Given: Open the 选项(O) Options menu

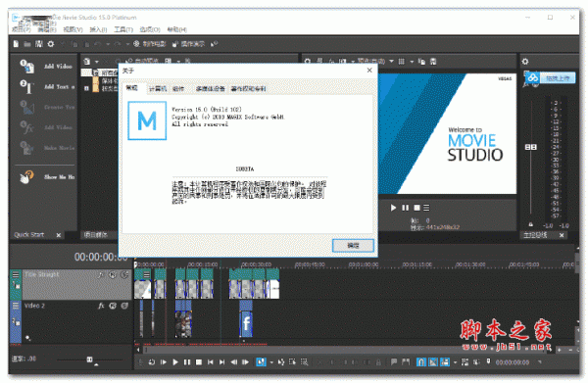Looking at the screenshot, I should tap(150, 29).
